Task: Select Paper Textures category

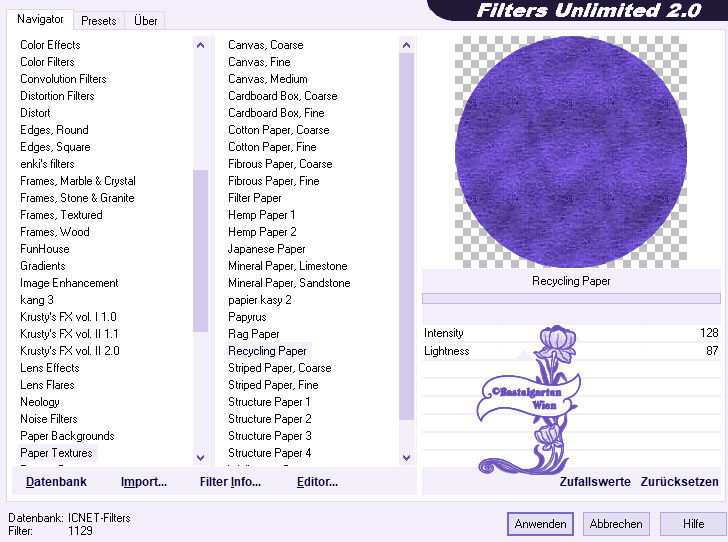Action: (x=56, y=453)
